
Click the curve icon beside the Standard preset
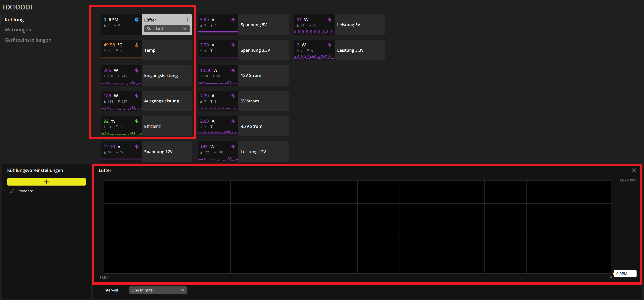click(x=12, y=191)
